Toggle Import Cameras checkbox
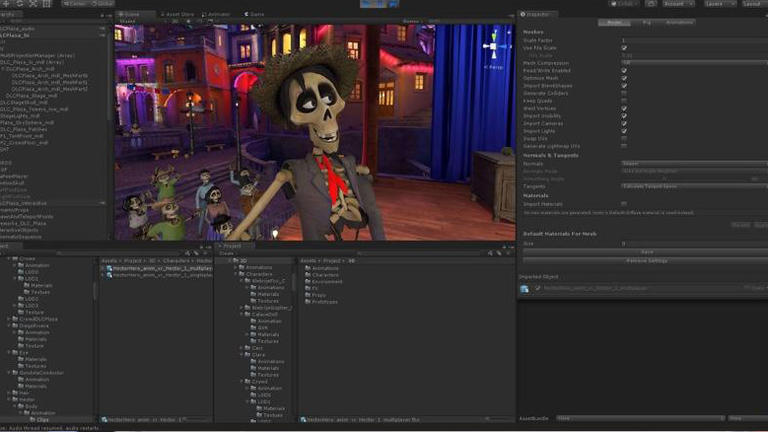Viewport: 768px width, 432px height. tap(624, 123)
